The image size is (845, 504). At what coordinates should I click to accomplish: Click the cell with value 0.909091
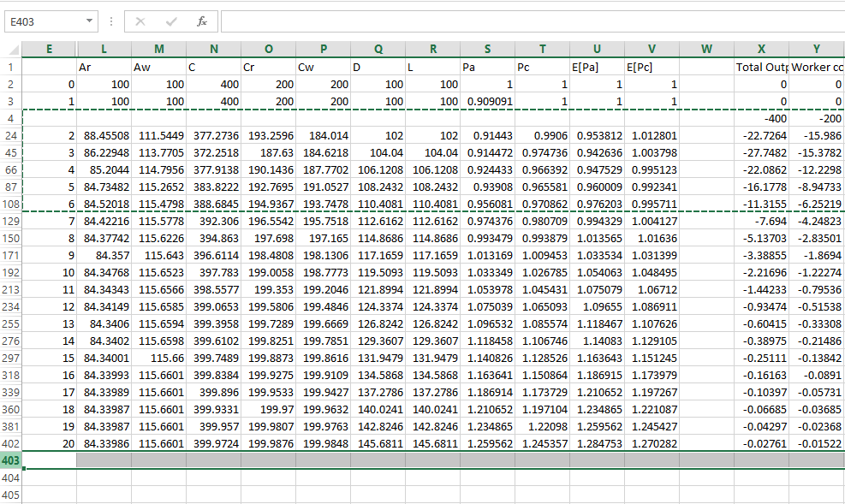coord(488,101)
